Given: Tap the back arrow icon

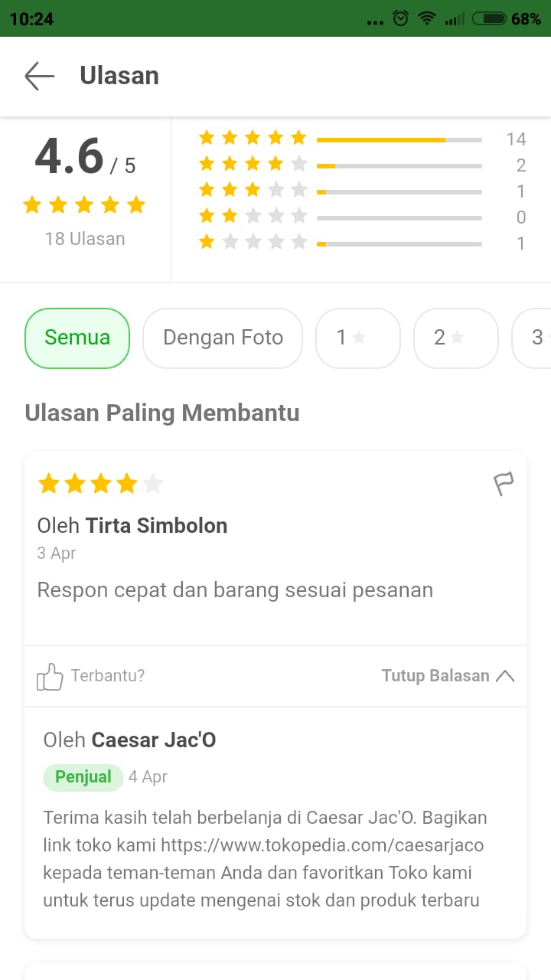Looking at the screenshot, I should [40, 76].
